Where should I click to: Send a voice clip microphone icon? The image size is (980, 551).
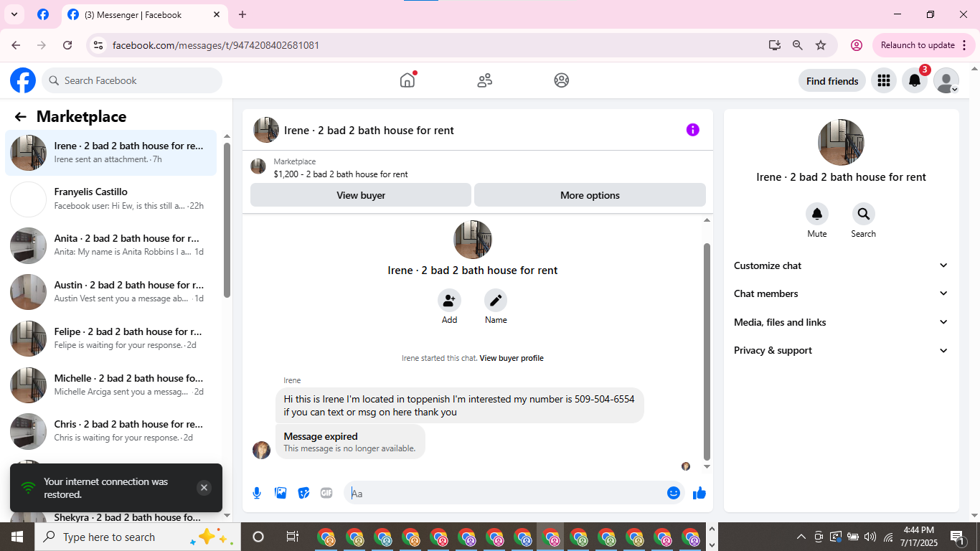coord(257,493)
